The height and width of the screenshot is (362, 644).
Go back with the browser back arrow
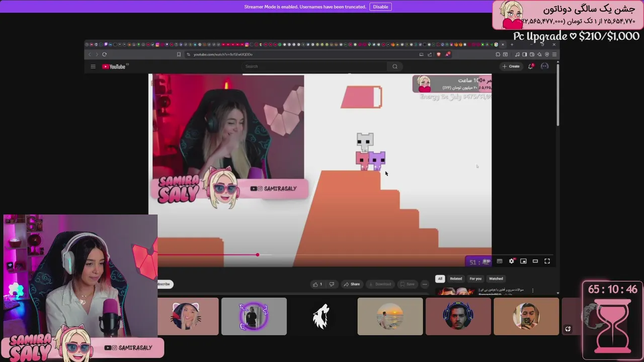[x=90, y=54]
